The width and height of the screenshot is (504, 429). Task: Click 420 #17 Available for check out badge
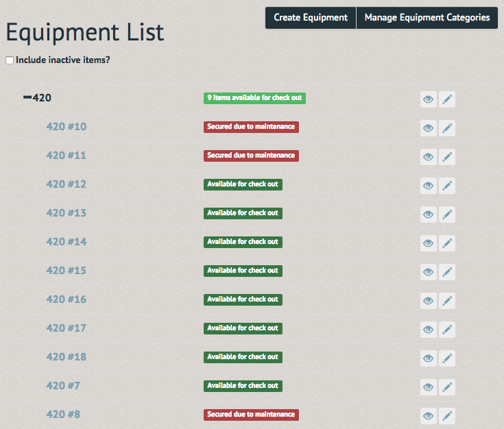(x=243, y=328)
